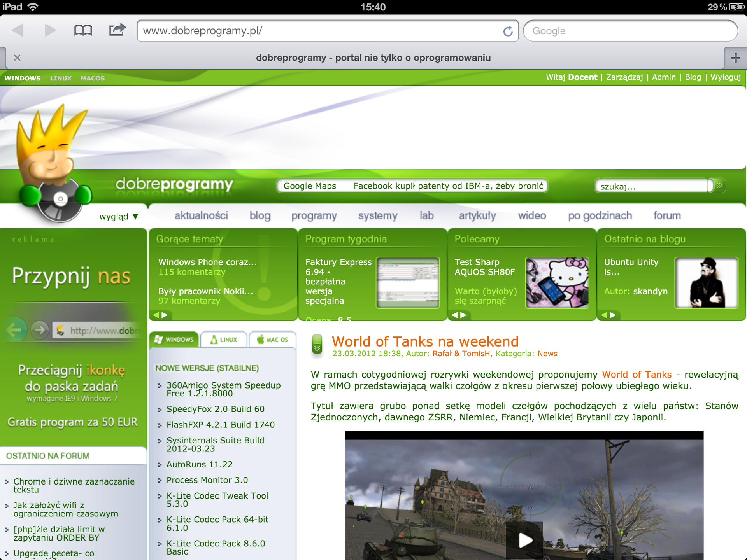The image size is (747, 560).
Task: Open 360Amigo System Speedup Free 1.2.1.8000
Action: click(224, 389)
